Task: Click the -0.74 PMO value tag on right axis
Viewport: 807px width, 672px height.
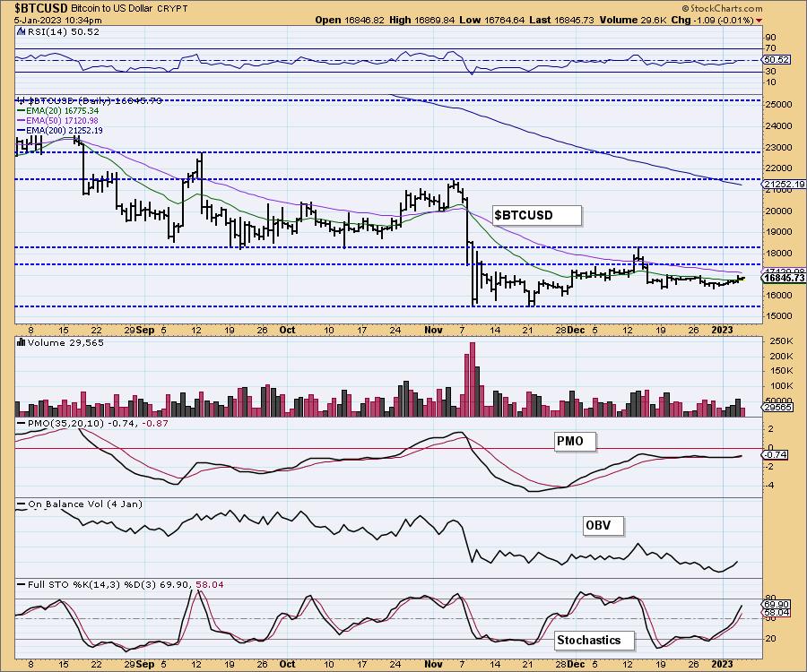Action: (776, 454)
